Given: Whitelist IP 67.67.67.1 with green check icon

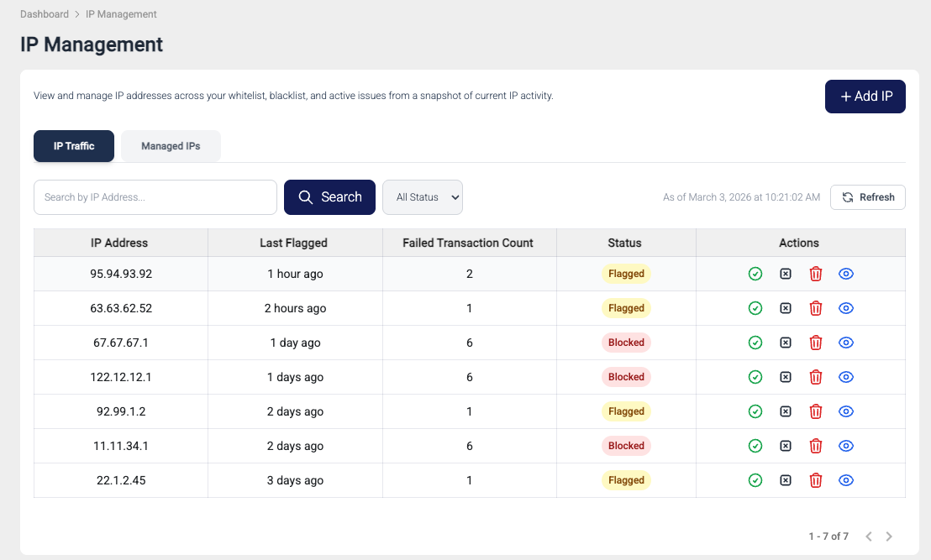Looking at the screenshot, I should (x=755, y=343).
